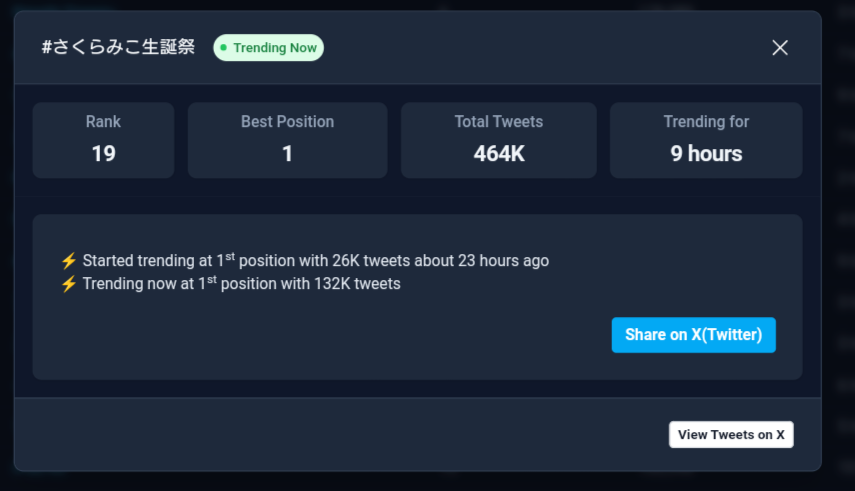
Task: Select the #さくらみこ生誕祭 hashtag title
Action: pyautogui.click(x=118, y=48)
